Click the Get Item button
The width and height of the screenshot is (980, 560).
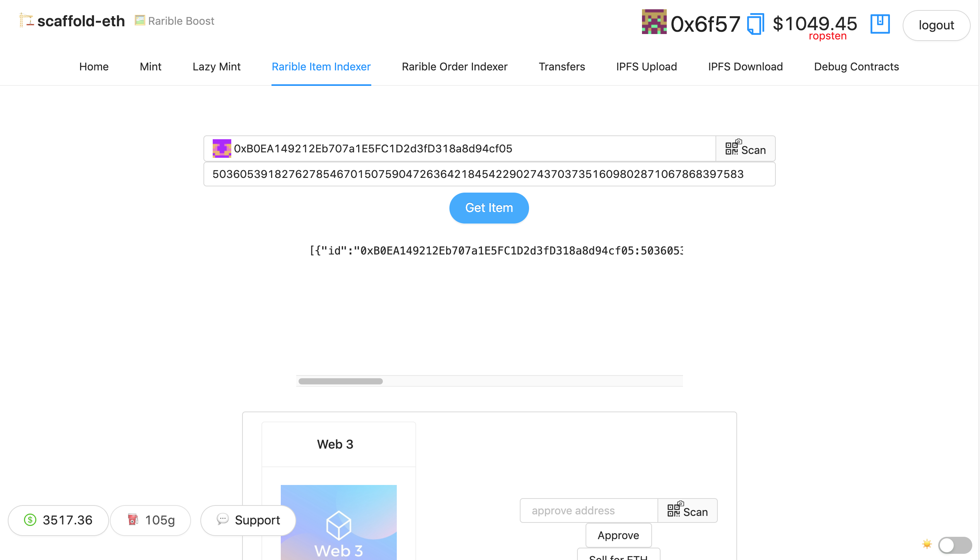(489, 208)
